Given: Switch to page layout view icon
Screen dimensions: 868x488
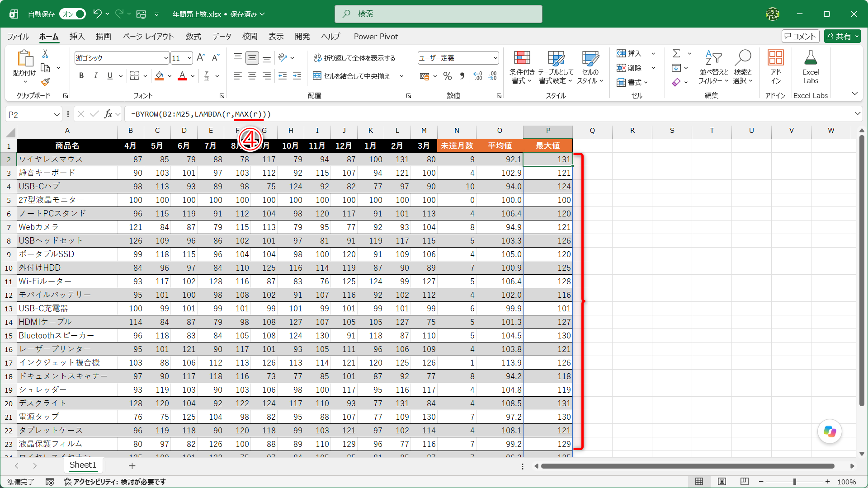Looking at the screenshot, I should (722, 481).
